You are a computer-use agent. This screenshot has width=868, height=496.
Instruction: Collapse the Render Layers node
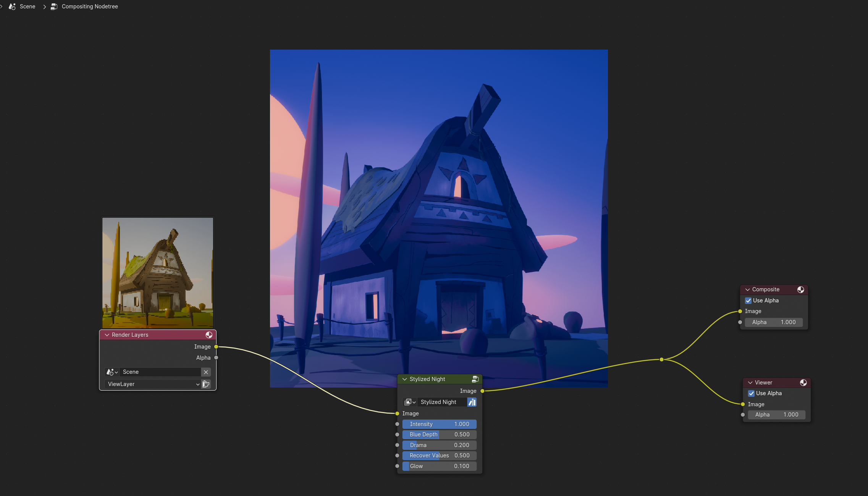coord(107,335)
